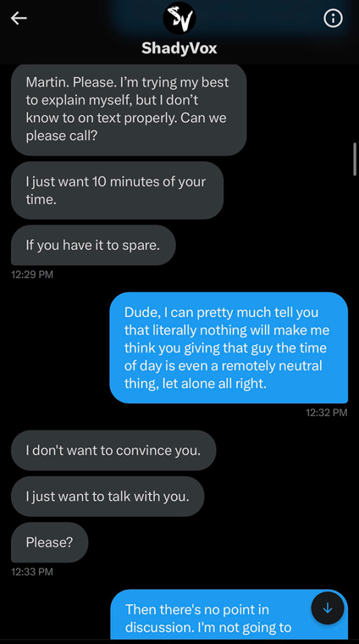Click the chat scrollbar thumb
359x644 pixels.
coord(355,160)
